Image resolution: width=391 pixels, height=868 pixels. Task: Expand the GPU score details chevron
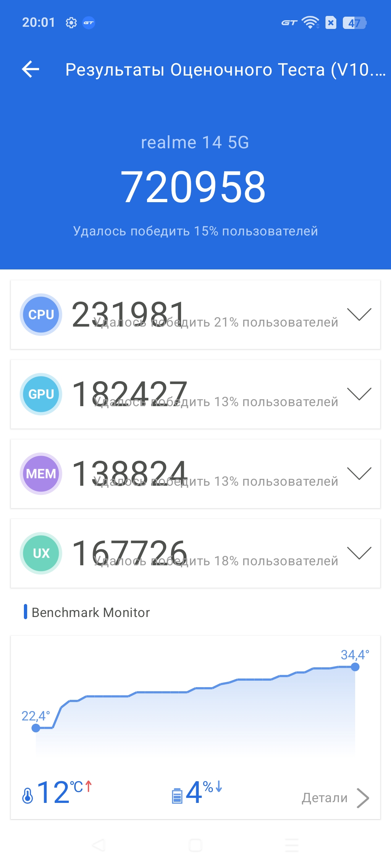[359, 393]
